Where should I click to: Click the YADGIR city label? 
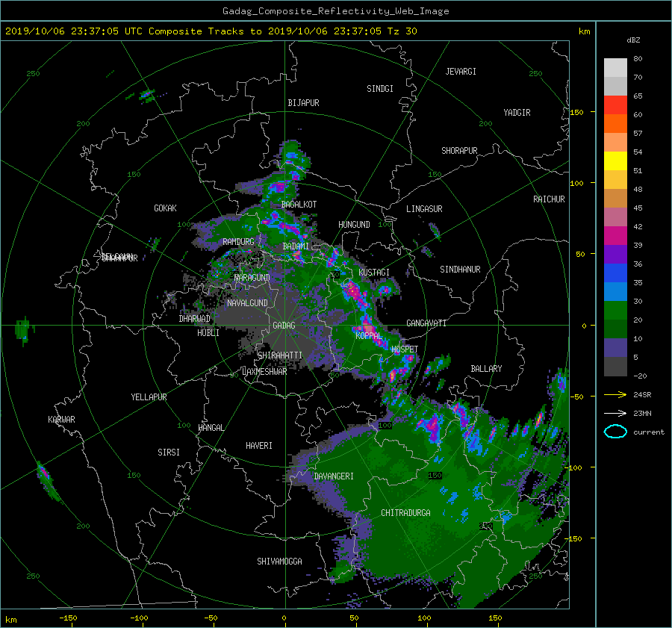517,113
